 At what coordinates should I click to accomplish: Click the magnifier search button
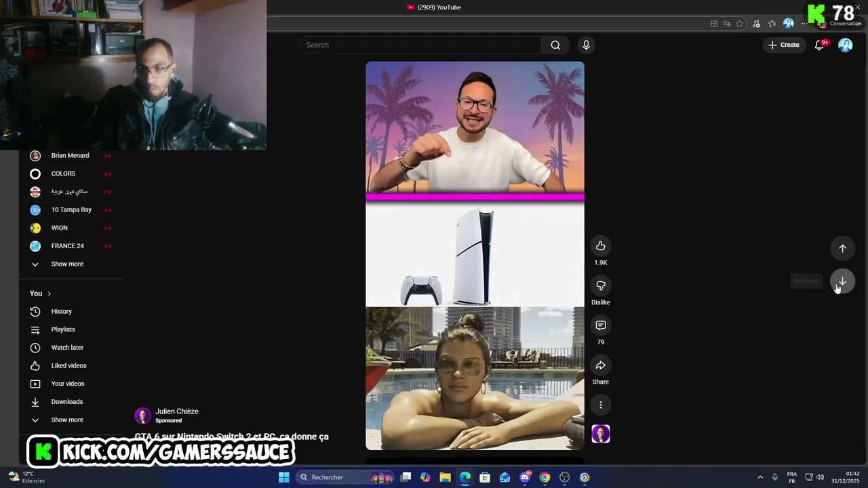pyautogui.click(x=555, y=45)
